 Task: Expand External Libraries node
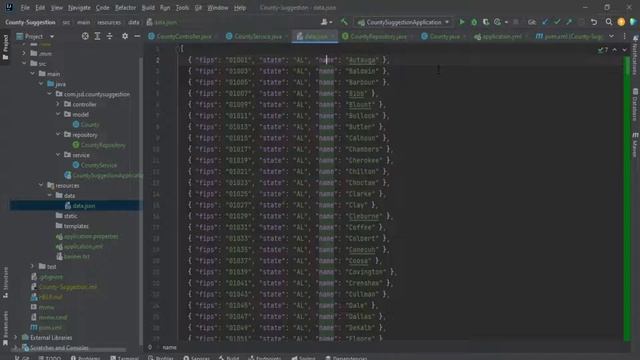[x=16, y=338]
